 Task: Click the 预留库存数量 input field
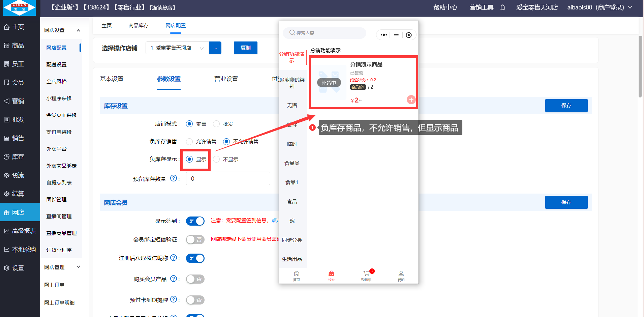click(x=228, y=178)
